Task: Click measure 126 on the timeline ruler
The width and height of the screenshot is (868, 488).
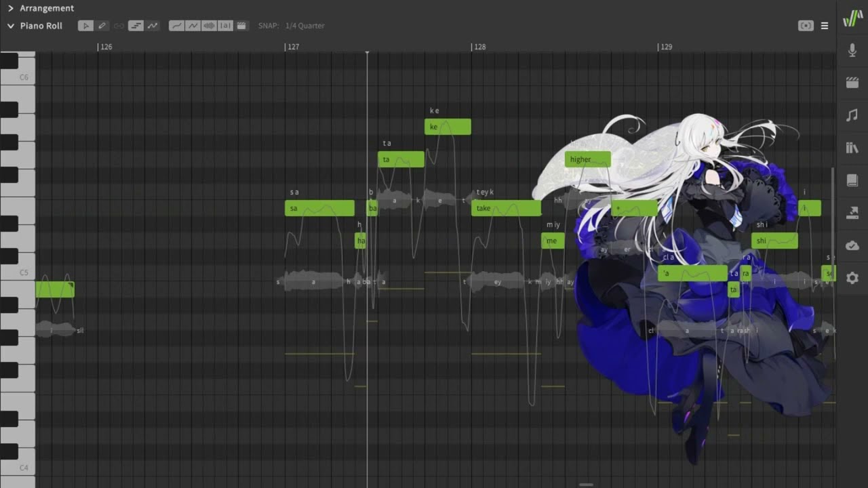Action: click(x=105, y=47)
